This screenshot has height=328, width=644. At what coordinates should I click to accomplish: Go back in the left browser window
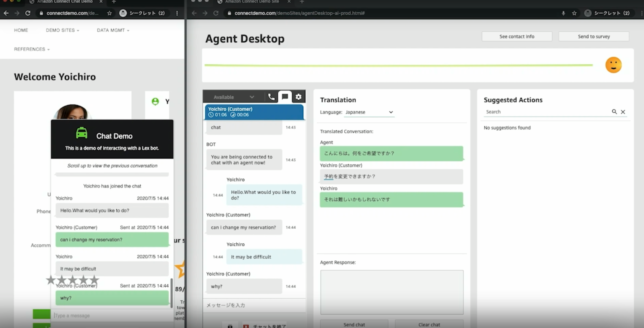6,13
